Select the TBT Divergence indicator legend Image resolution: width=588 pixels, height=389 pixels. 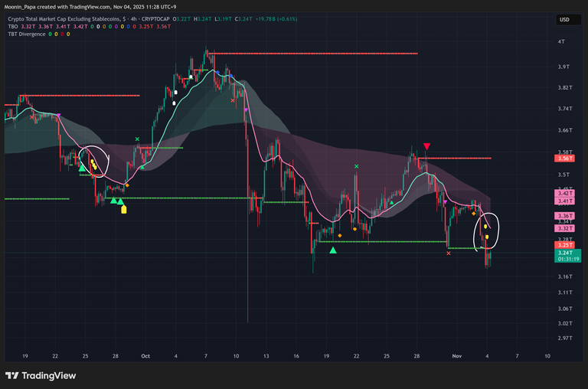coord(27,34)
